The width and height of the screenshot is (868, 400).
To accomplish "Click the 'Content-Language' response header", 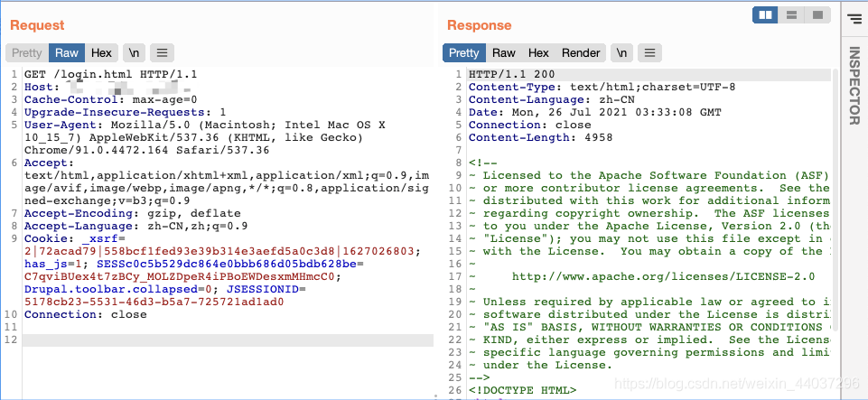I will click(526, 99).
